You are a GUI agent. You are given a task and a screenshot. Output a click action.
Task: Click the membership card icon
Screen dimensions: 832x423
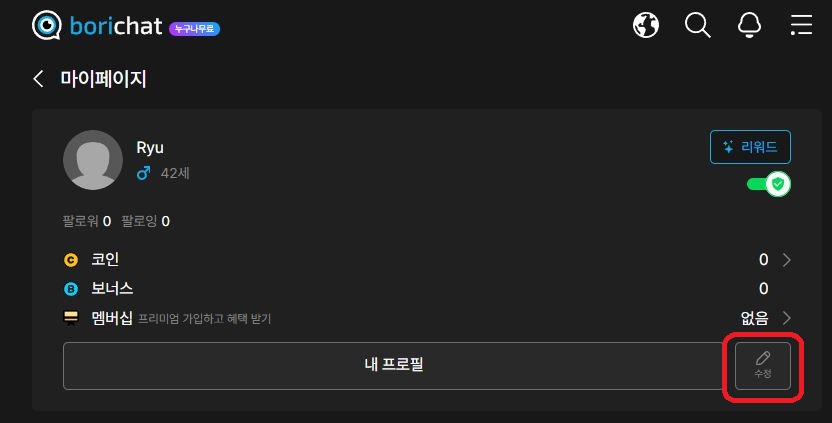71,317
